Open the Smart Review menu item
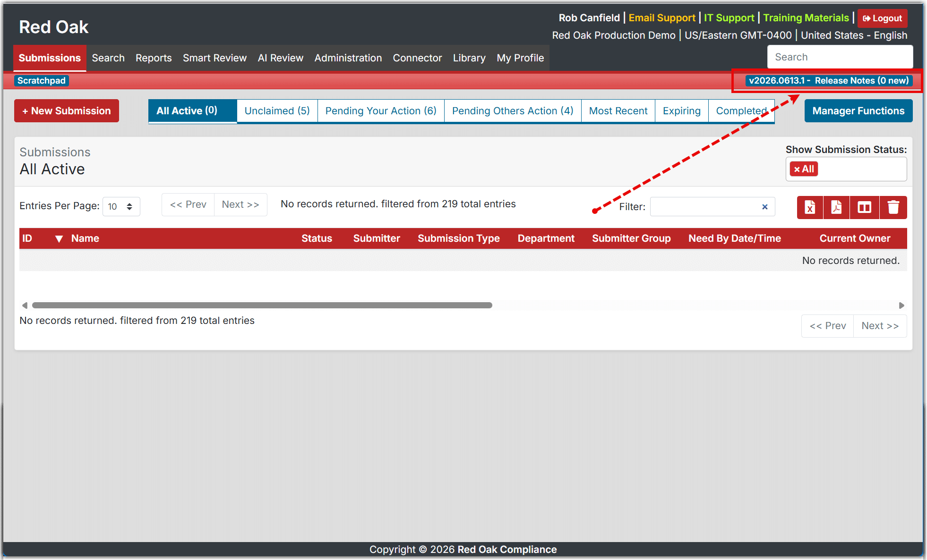The width and height of the screenshot is (927, 560). pos(215,58)
